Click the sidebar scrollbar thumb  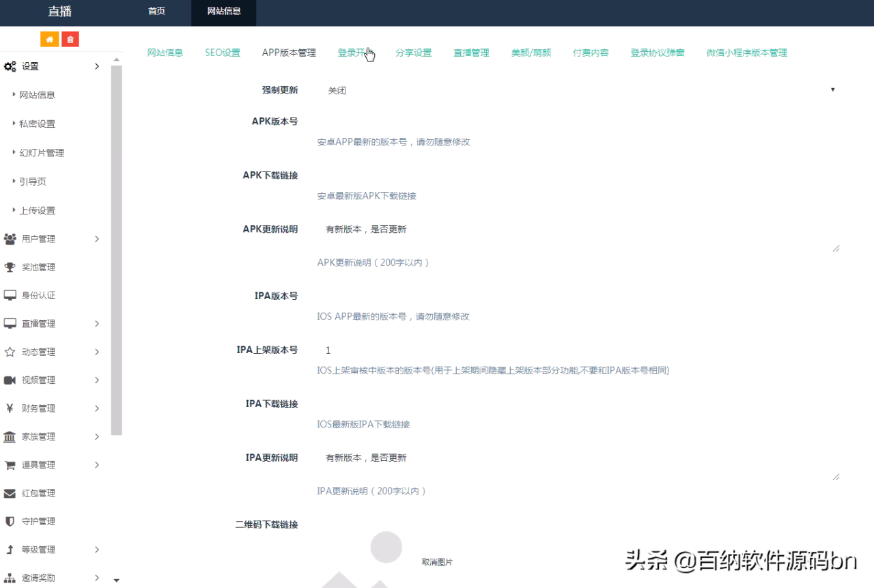click(x=116, y=250)
